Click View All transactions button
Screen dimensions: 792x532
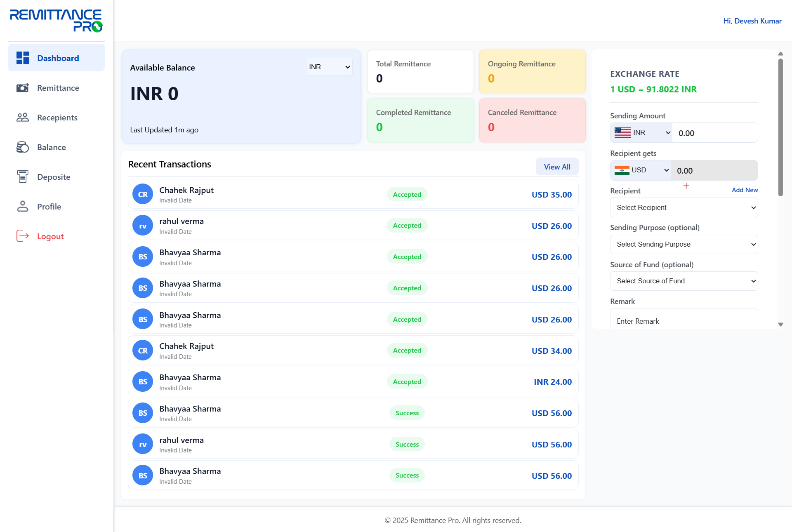coord(557,167)
